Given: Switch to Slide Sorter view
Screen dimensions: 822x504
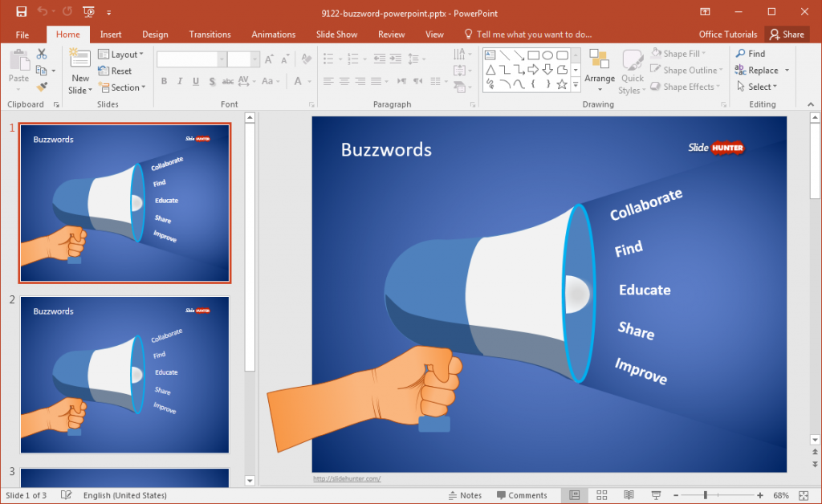Looking at the screenshot, I should pos(601,494).
